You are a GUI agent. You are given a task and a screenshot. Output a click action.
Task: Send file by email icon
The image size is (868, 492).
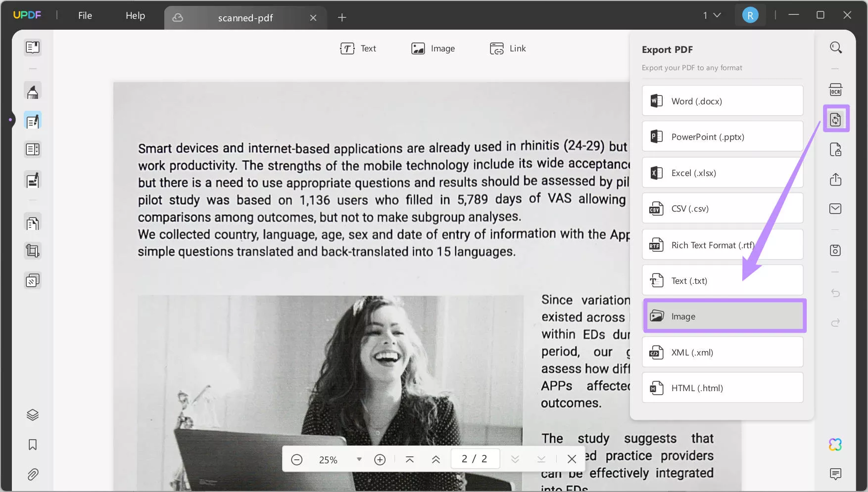(x=836, y=209)
